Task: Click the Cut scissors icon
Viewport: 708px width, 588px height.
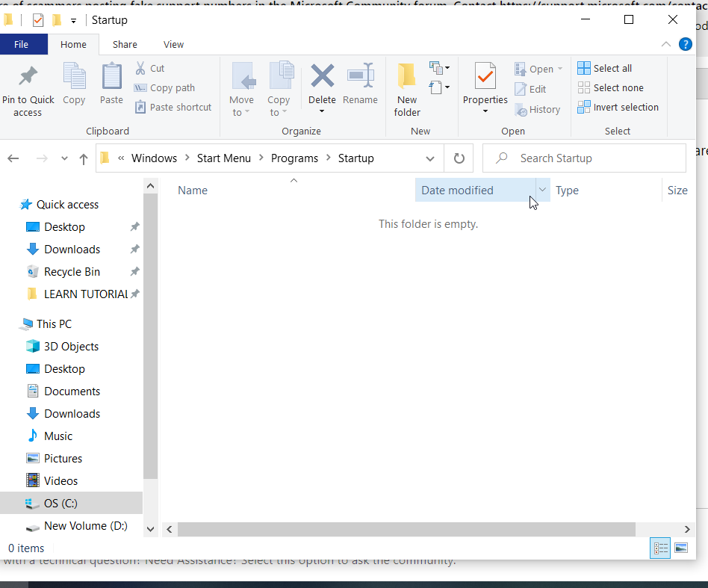Action: [140, 68]
